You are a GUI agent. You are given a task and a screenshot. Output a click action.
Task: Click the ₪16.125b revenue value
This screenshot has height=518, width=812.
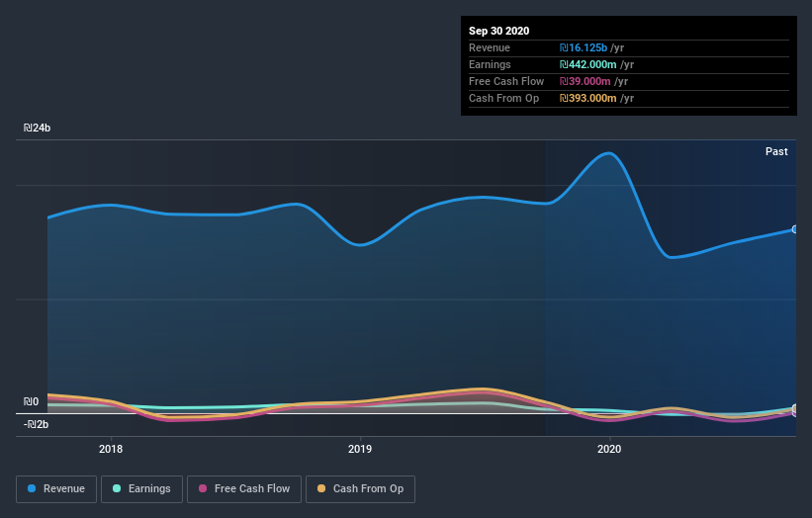pos(584,47)
